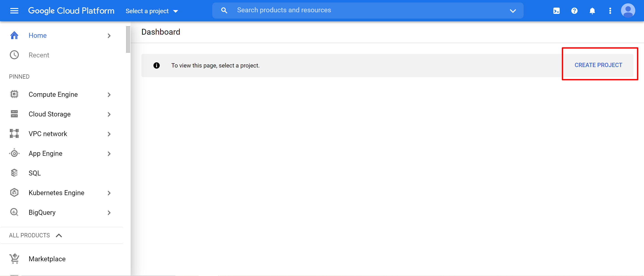Open App Engine menu item
Image resolution: width=644 pixels, height=276 pixels.
click(x=45, y=153)
